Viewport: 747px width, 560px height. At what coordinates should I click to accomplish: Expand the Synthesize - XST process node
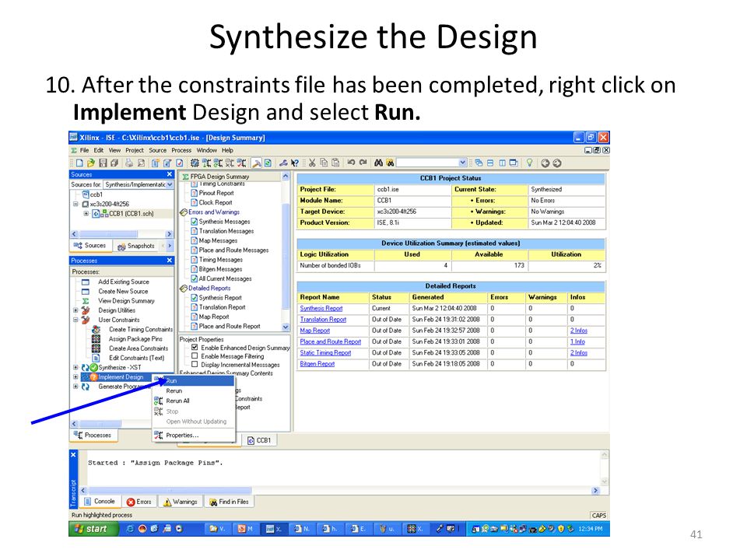click(x=75, y=368)
